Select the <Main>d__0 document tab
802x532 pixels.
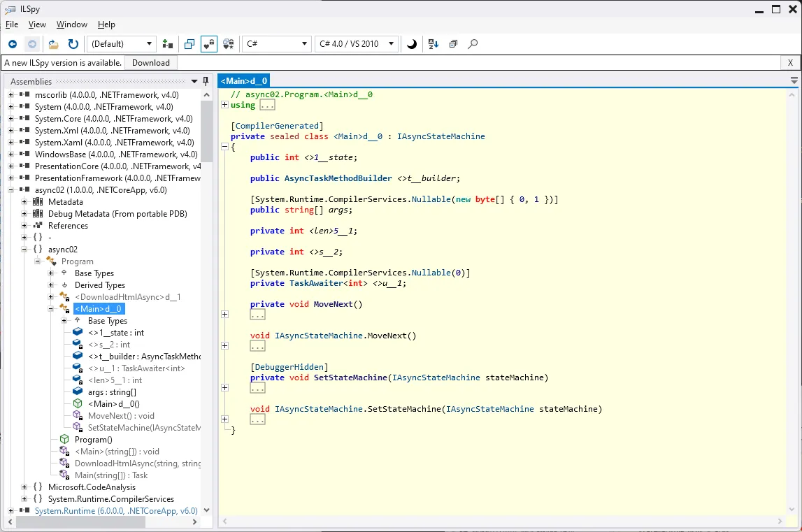tap(243, 81)
